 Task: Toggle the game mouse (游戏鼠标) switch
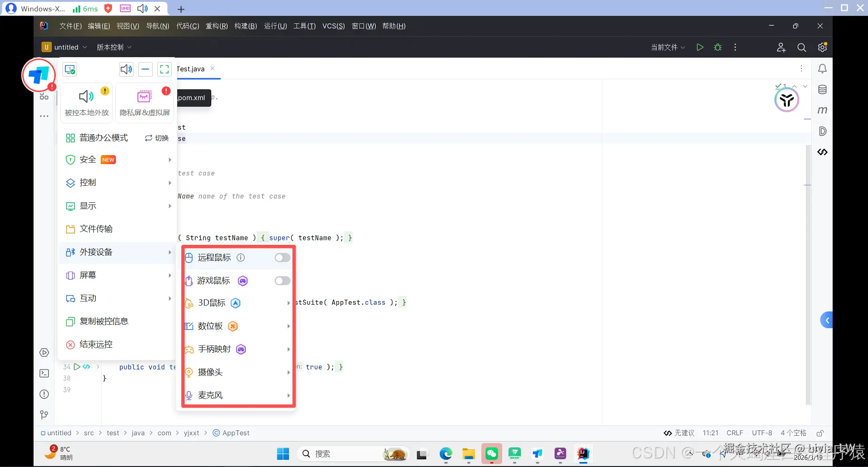point(282,281)
